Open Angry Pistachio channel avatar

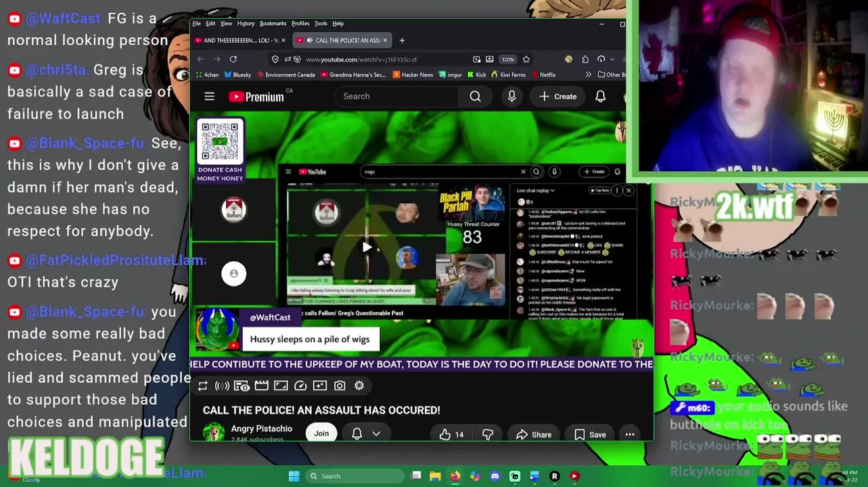[214, 433]
